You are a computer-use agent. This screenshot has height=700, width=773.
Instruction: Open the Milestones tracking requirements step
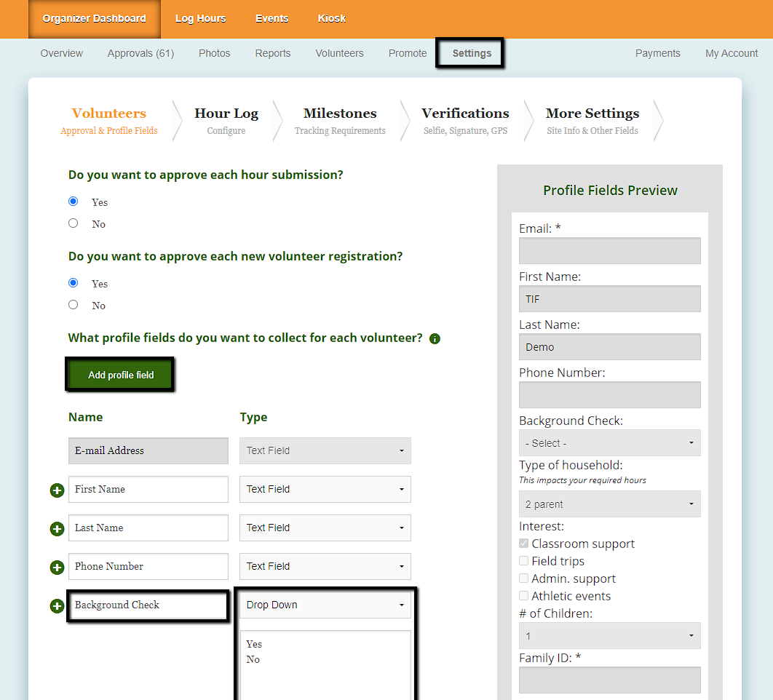(x=340, y=120)
